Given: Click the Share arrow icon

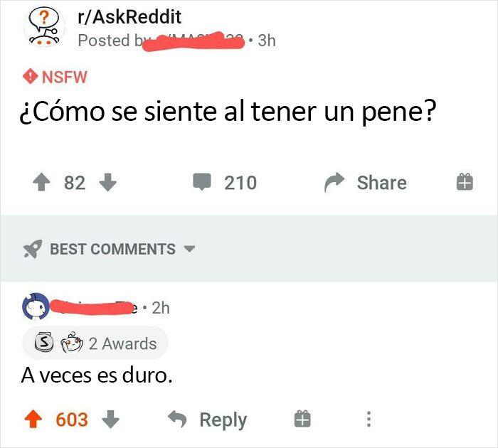Looking at the screenshot, I should (333, 183).
